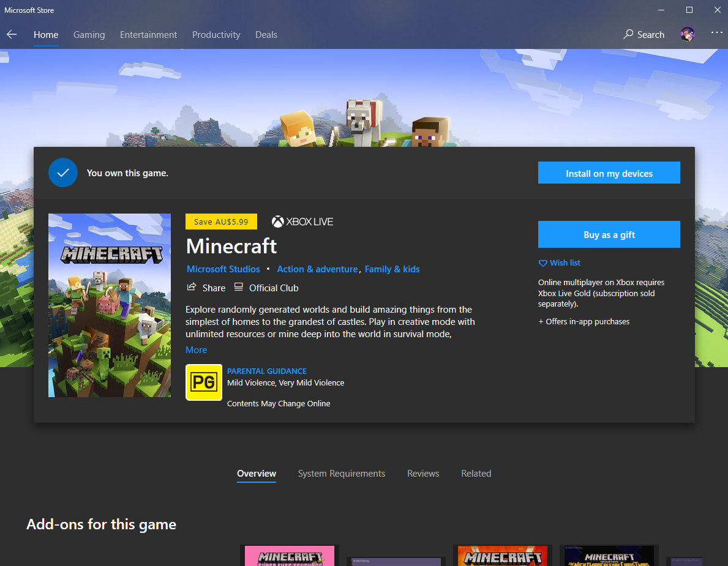Click the 'Mild Violence, Very Mild Violence' text

(x=285, y=383)
